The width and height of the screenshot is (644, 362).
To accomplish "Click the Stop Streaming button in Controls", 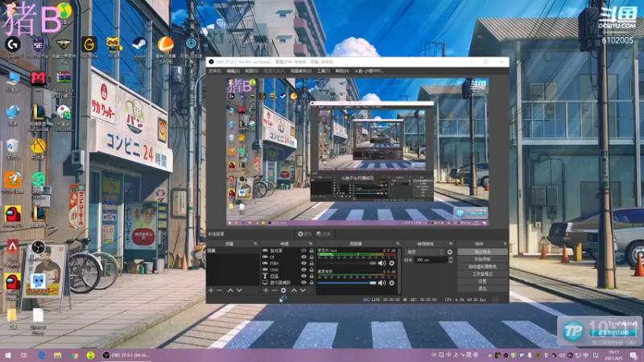I will (482, 252).
